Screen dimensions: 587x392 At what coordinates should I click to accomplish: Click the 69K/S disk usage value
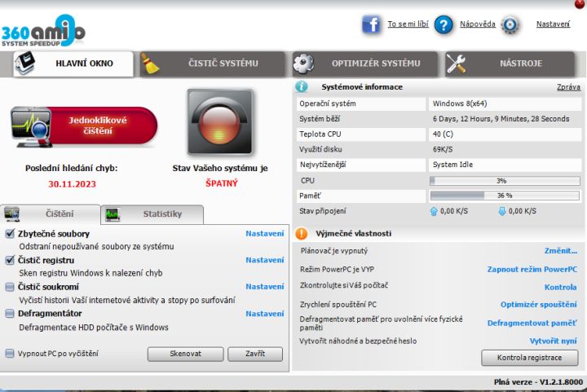443,150
